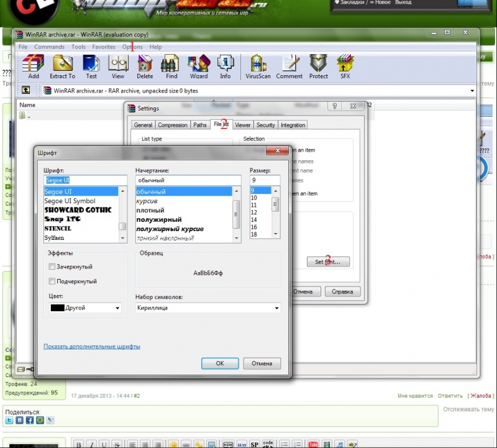The width and height of the screenshot is (497, 448).
Task: Expand the Набор символов dropdown
Action: (x=208, y=308)
